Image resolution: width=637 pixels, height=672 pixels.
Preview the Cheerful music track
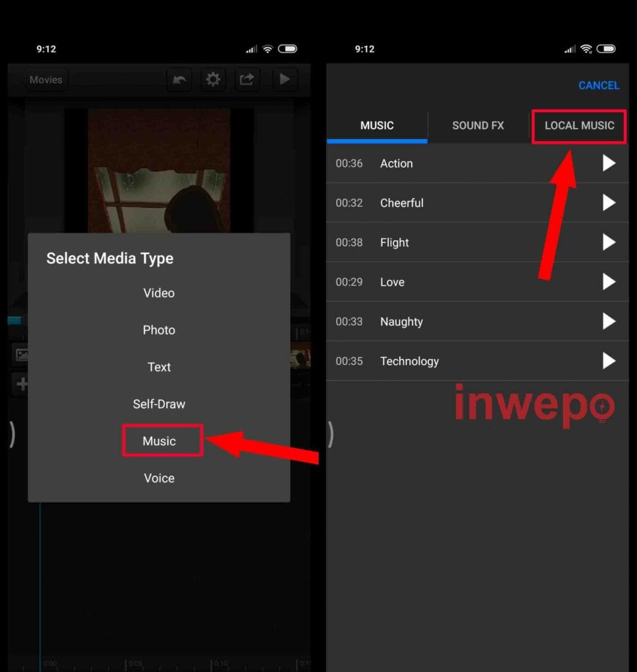click(609, 203)
